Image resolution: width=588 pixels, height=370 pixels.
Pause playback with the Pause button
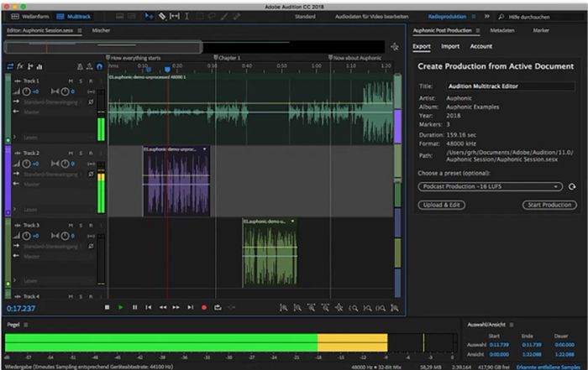134,307
